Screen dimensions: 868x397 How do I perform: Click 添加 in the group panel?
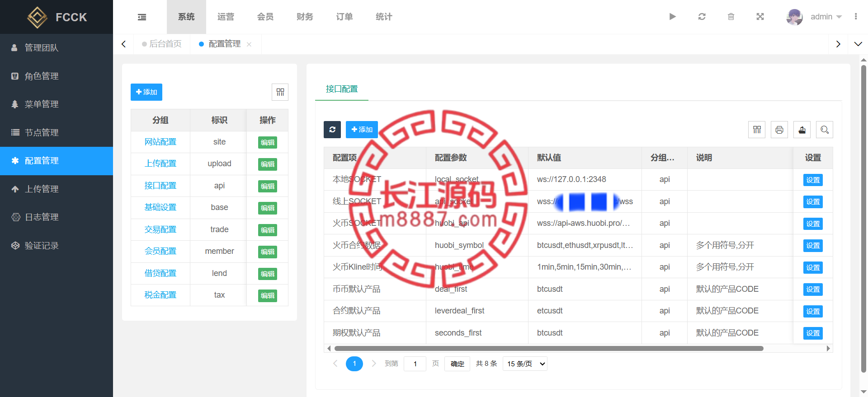(x=146, y=92)
